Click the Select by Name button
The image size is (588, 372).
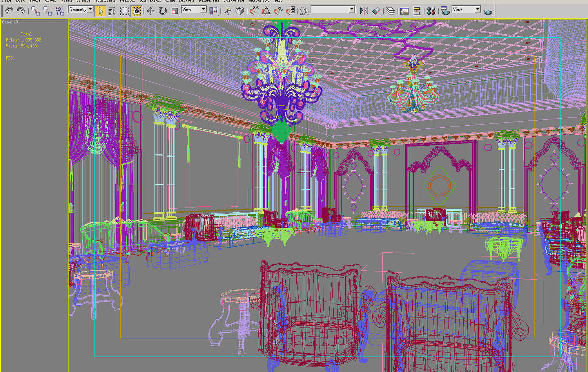pyautogui.click(x=112, y=11)
